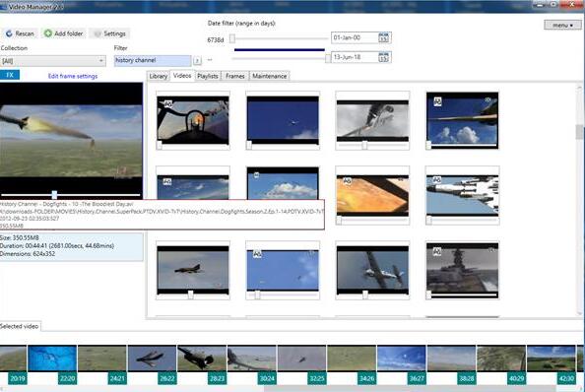
Task: Jump to the 28:23 frame marker
Action: [x=217, y=379]
